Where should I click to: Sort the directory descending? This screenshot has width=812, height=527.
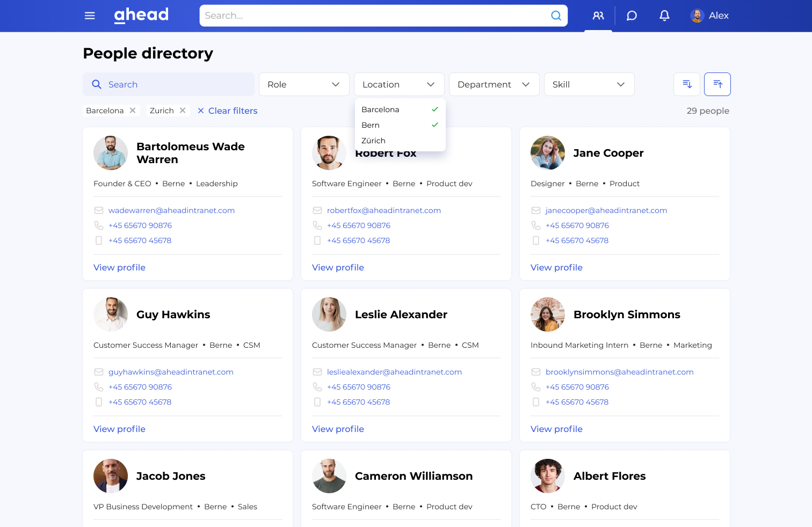686,84
